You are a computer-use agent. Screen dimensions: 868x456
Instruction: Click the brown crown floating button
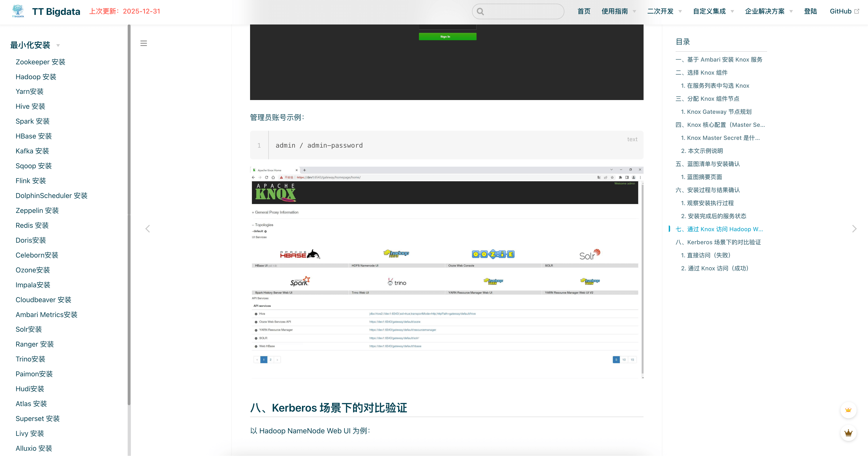848,433
